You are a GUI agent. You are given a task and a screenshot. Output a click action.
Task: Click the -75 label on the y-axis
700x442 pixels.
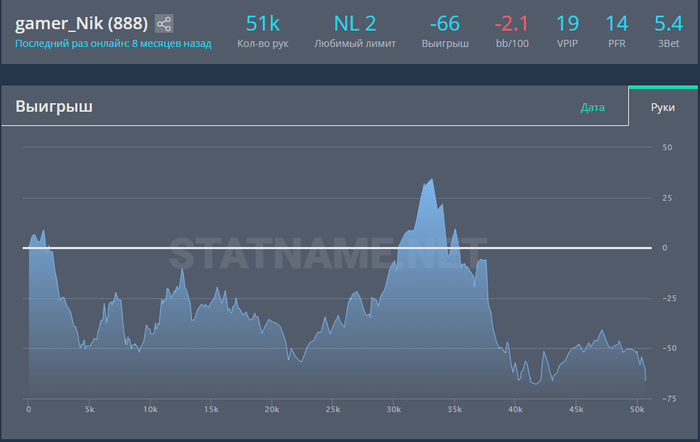[665, 397]
